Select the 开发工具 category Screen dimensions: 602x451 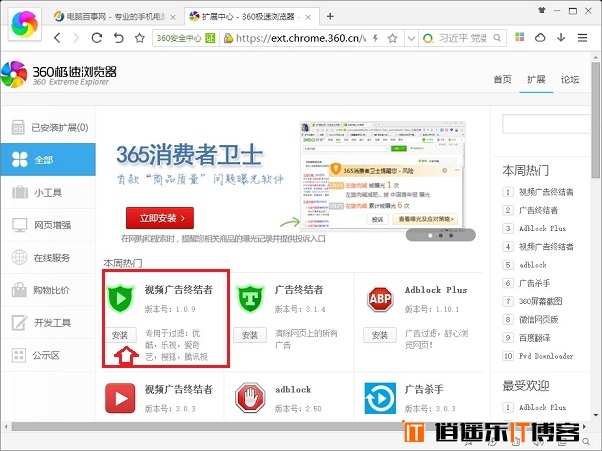48,323
